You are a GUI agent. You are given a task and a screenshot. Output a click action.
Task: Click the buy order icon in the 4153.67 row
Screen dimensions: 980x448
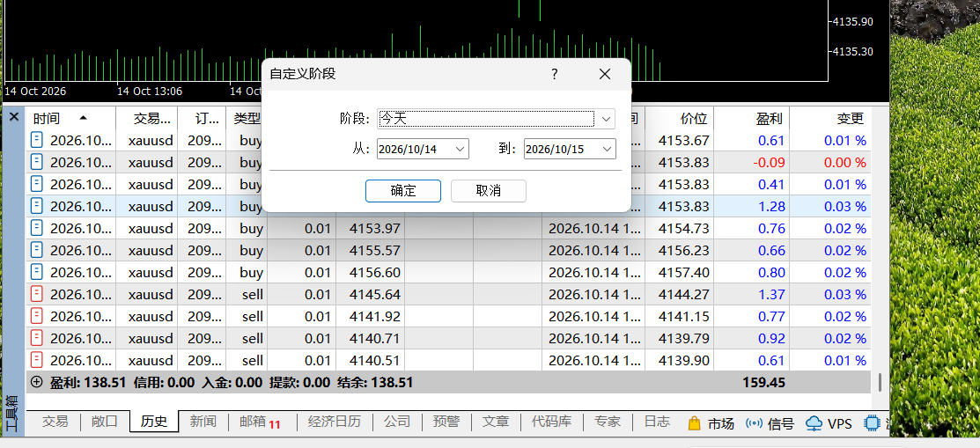37,140
